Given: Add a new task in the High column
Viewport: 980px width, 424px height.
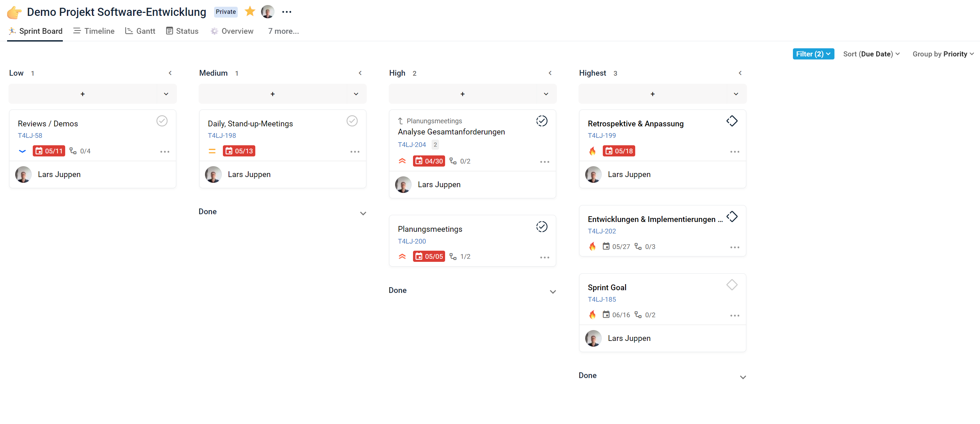Looking at the screenshot, I should click(462, 94).
